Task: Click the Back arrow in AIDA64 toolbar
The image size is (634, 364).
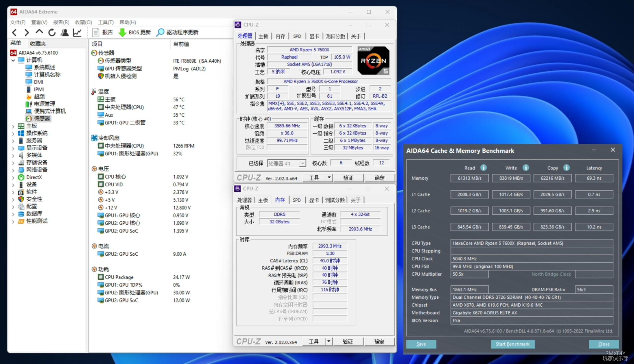Action: coord(14,33)
